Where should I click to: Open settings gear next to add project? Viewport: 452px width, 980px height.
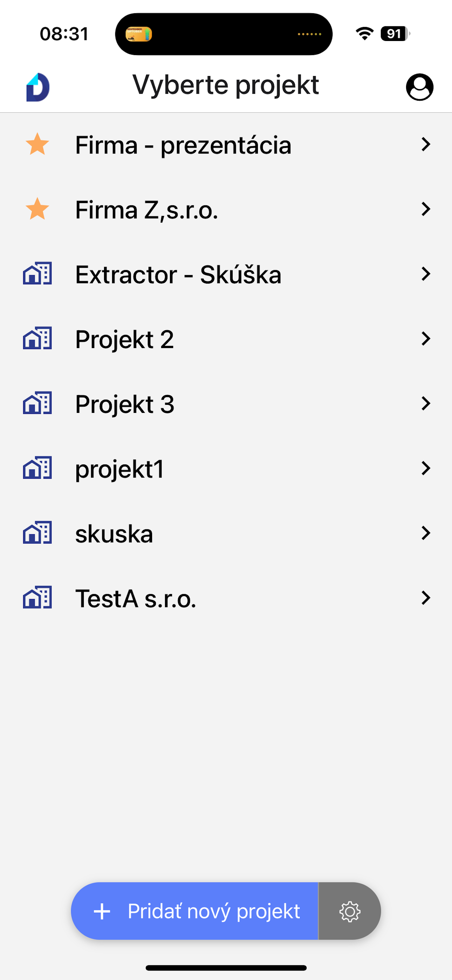click(350, 911)
